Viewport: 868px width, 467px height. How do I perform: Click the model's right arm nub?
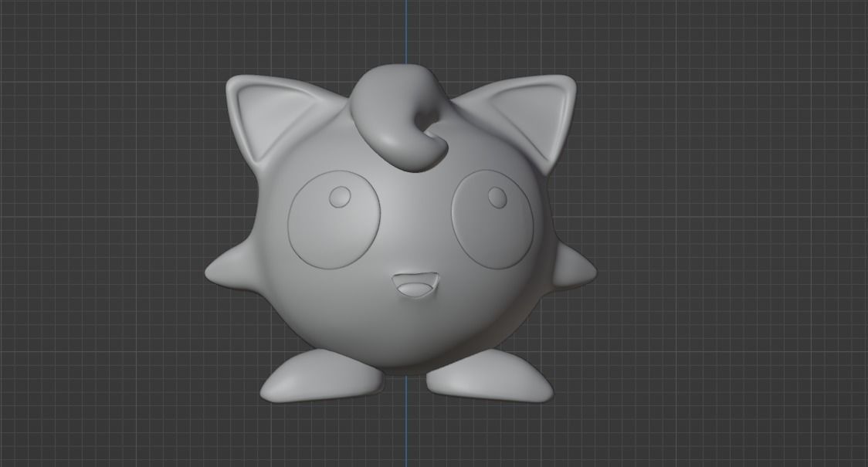coord(575,267)
